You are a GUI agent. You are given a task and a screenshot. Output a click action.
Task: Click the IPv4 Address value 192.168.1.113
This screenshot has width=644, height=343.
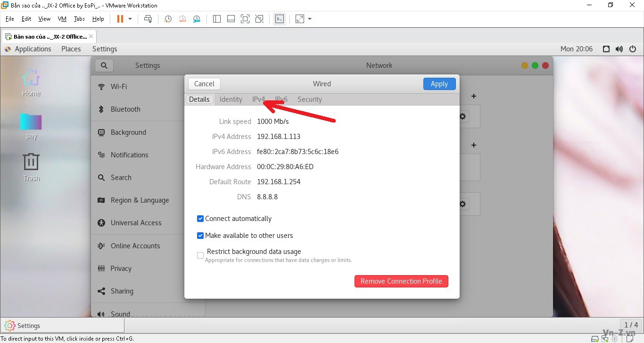(x=279, y=137)
